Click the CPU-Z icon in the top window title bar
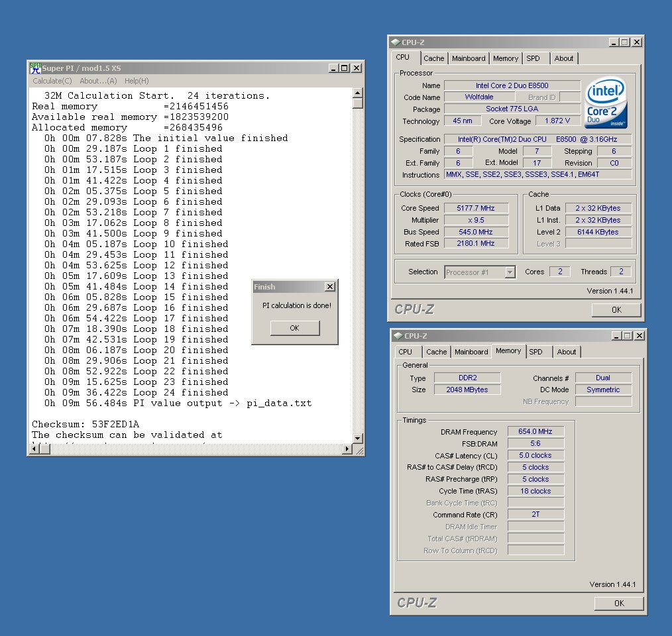The image size is (672, 636). tap(396, 42)
